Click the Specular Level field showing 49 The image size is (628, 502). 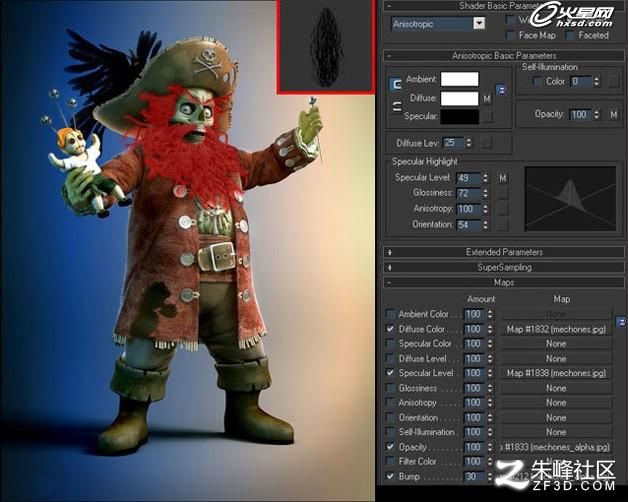468,177
